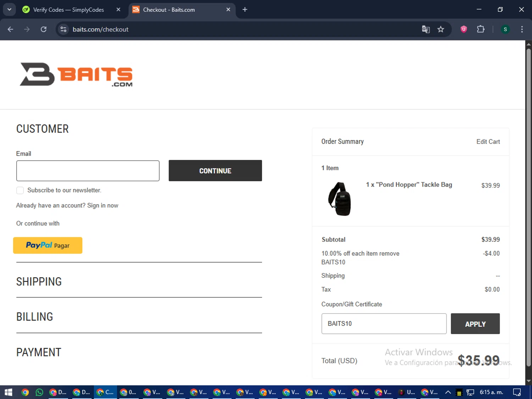
Task: Click the CONTINUE button
Action: (x=215, y=171)
